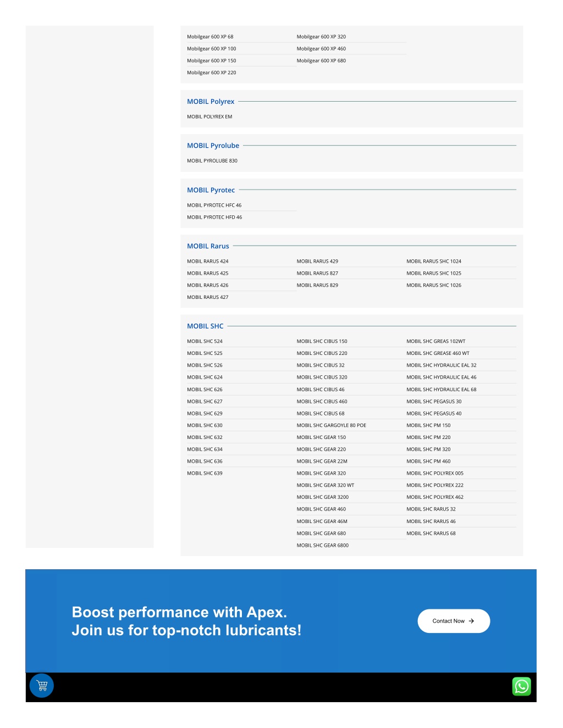Choose MOBIL RARUS 827
The width and height of the screenshot is (563, 728).
click(317, 274)
